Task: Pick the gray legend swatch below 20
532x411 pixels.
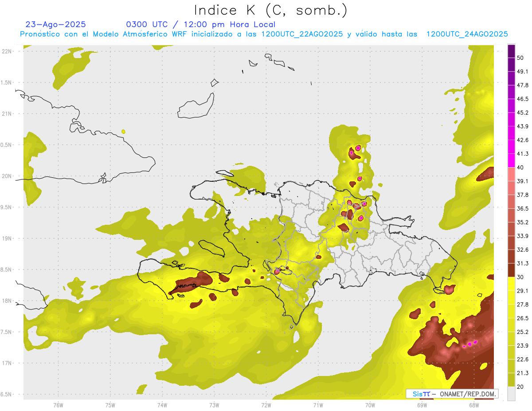Action: (511, 394)
